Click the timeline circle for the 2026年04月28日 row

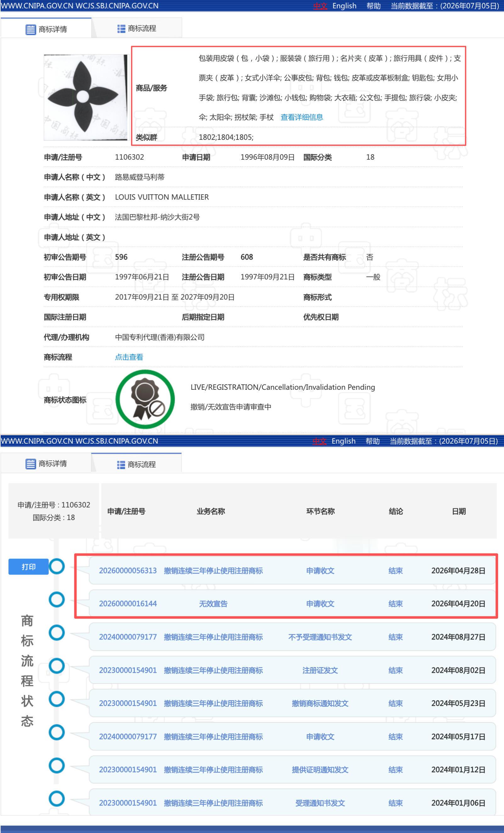click(57, 566)
